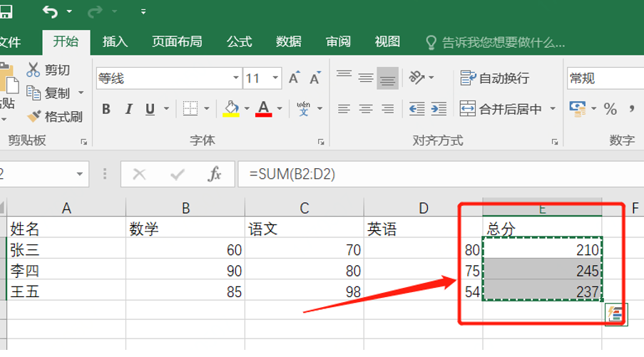
Task: Click the Redo arrow icon
Action: [x=95, y=12]
